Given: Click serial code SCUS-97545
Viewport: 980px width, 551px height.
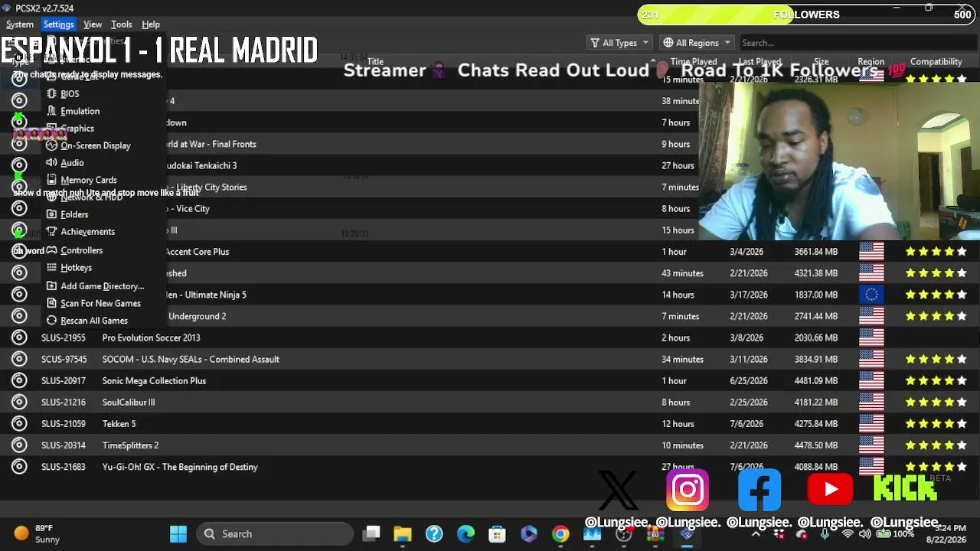Looking at the screenshot, I should (x=64, y=359).
